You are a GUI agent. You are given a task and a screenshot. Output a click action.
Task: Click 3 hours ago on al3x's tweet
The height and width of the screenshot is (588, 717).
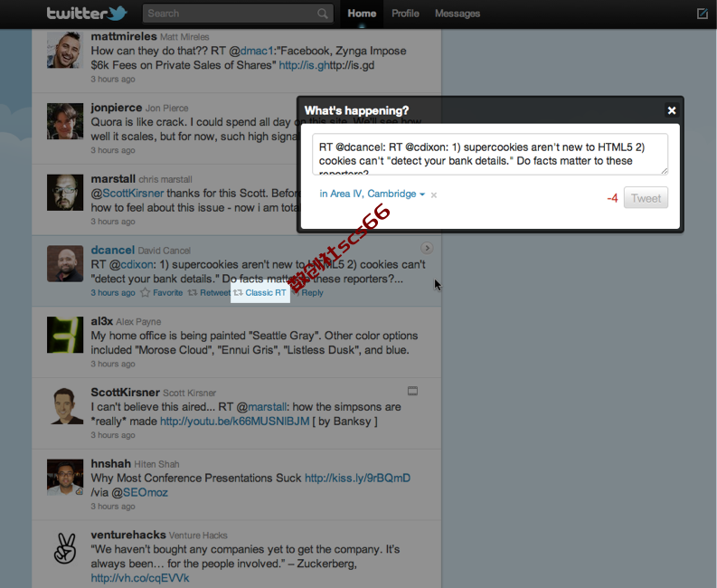113,365
